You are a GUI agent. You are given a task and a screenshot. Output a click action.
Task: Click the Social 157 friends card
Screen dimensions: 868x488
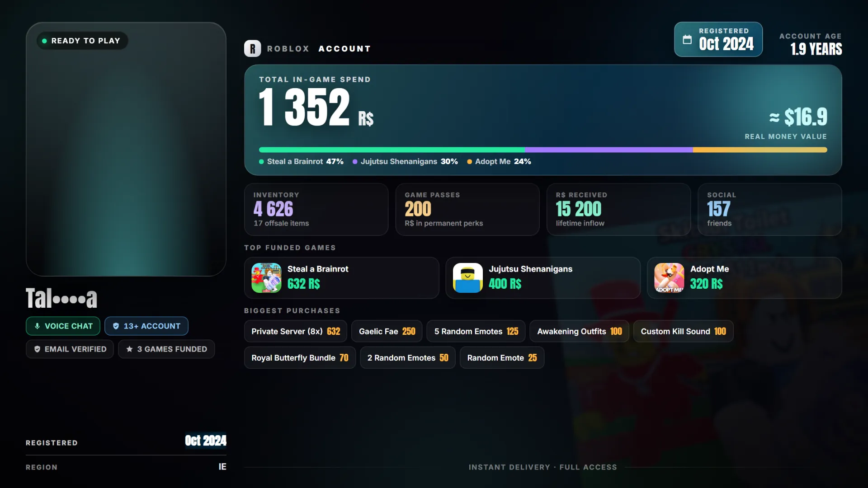[770, 210]
